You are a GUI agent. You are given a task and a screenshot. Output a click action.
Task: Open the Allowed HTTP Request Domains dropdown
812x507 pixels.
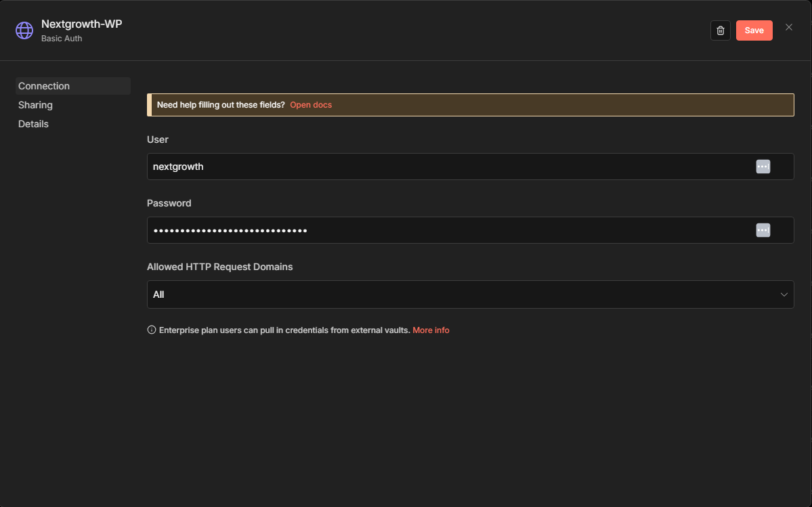461,294
